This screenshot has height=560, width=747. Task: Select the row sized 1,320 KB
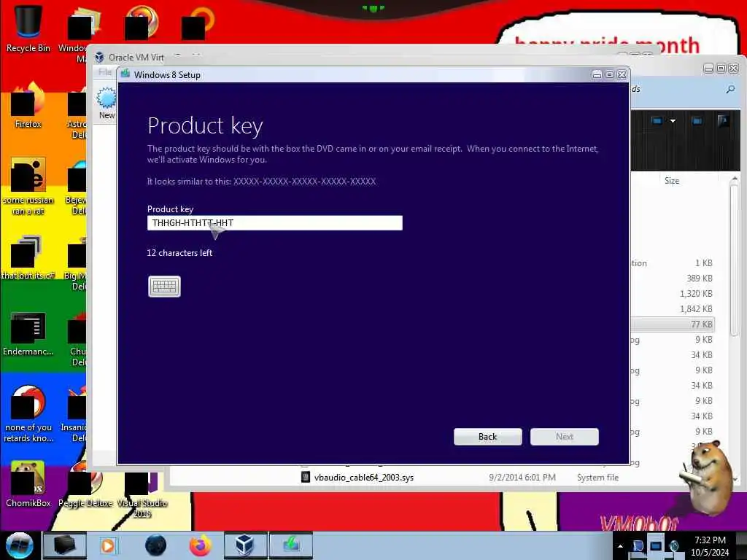click(673, 294)
